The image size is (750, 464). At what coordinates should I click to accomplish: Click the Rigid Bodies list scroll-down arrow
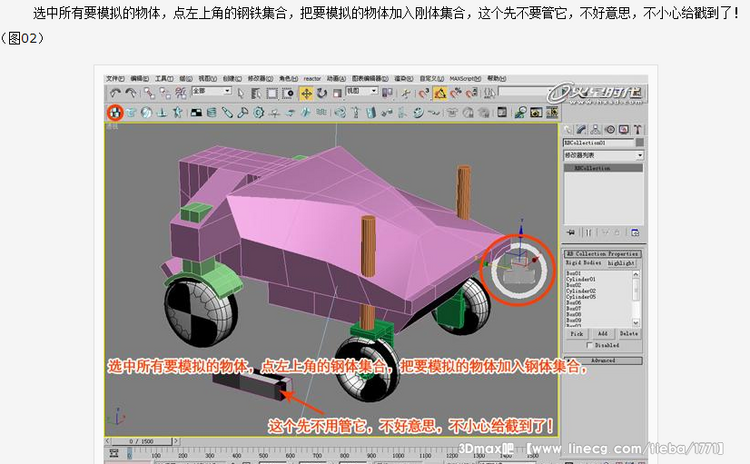coord(636,322)
